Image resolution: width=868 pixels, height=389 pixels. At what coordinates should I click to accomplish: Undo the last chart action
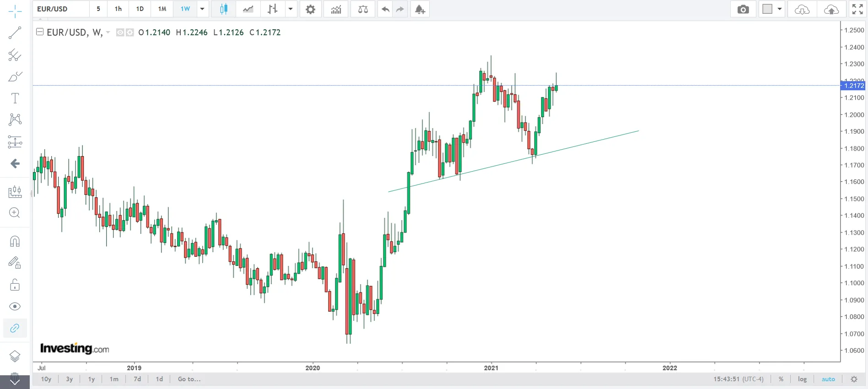[385, 9]
